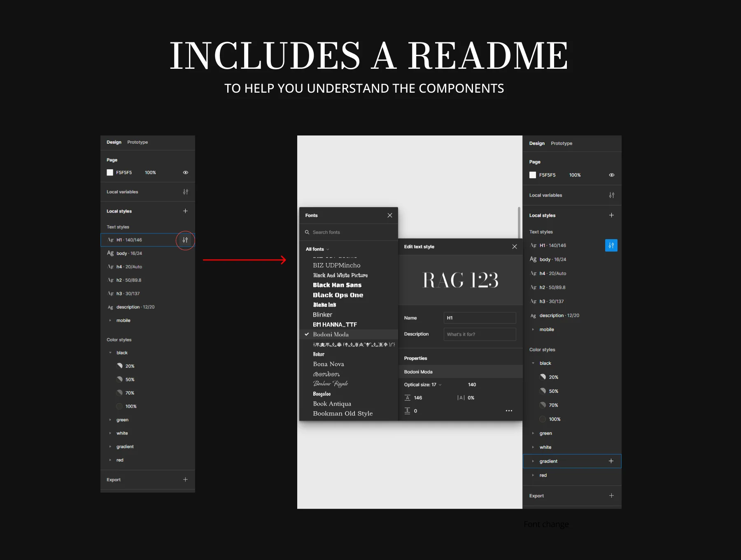Click h3 30/137 style icon in left panel
This screenshot has height=560, width=741.
pyautogui.click(x=110, y=294)
